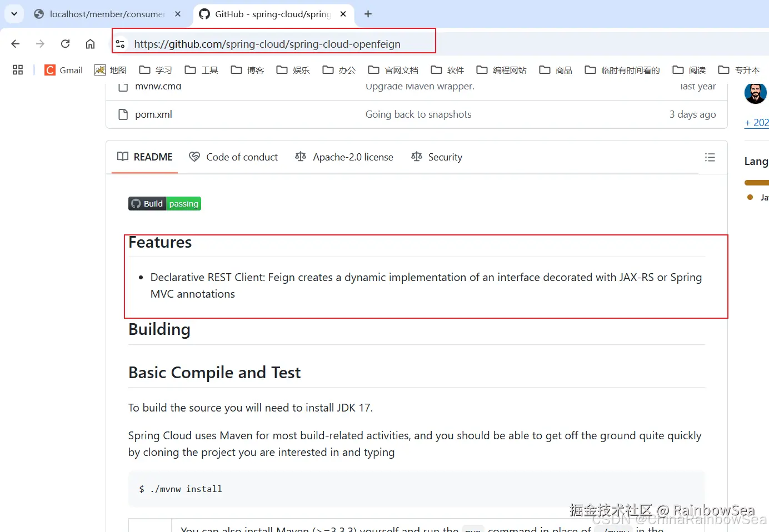Expand the 编程网站 bookmark folder

[x=502, y=70]
